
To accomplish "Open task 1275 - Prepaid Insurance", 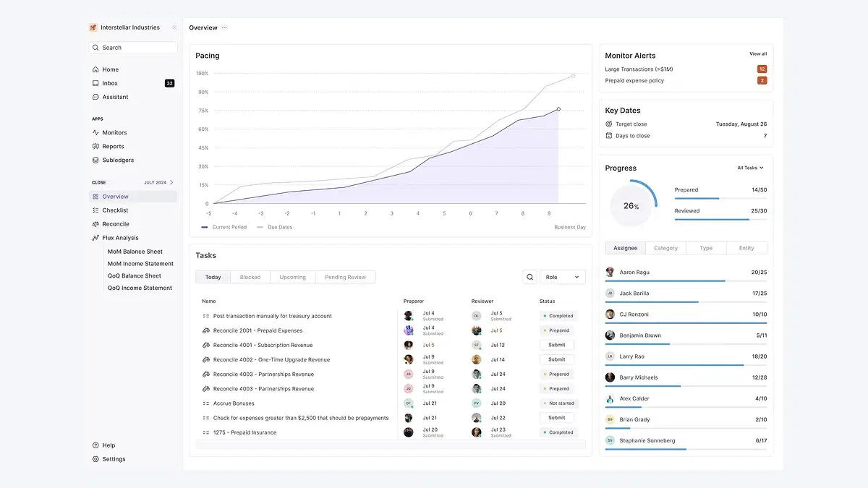I will (x=244, y=432).
